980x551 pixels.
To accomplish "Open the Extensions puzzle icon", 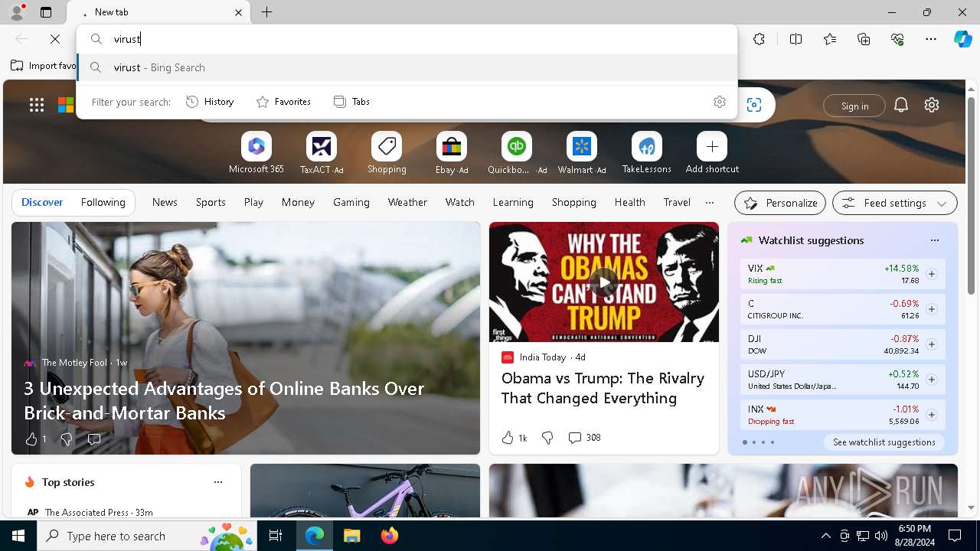I will (x=759, y=39).
